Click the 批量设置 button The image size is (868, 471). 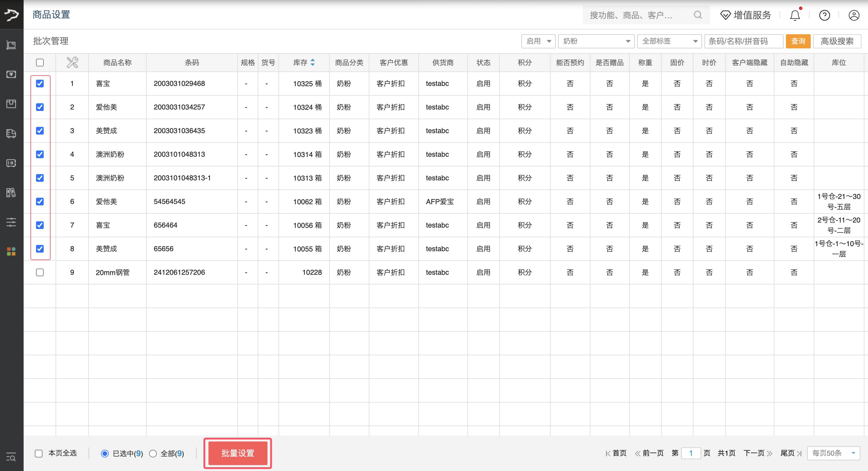238,453
